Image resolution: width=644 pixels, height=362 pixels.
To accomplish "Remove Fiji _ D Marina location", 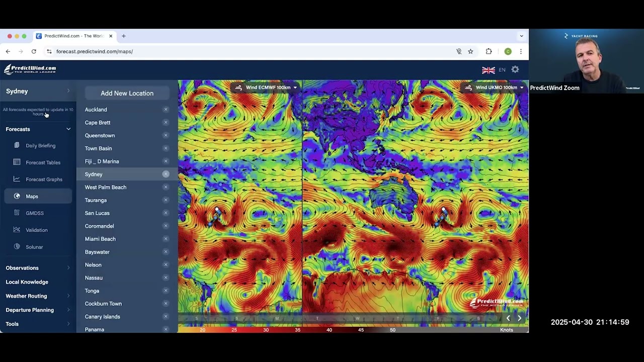I will tap(166, 161).
